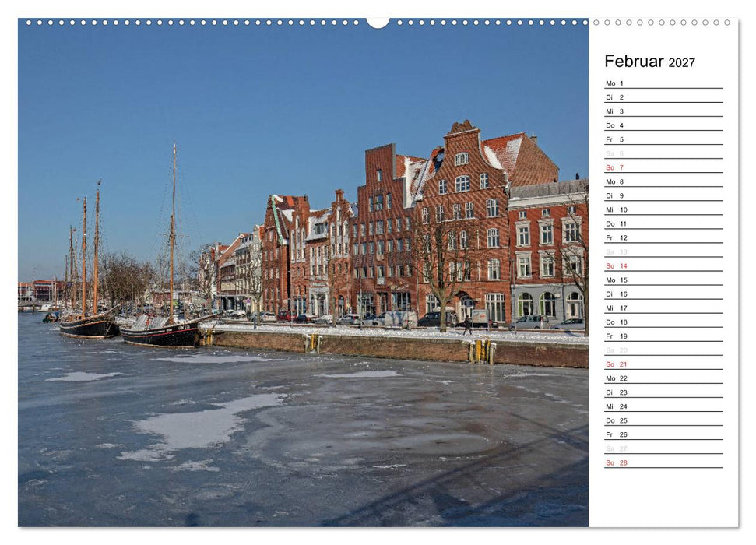Select the Mo 15 calendar row

(x=663, y=280)
